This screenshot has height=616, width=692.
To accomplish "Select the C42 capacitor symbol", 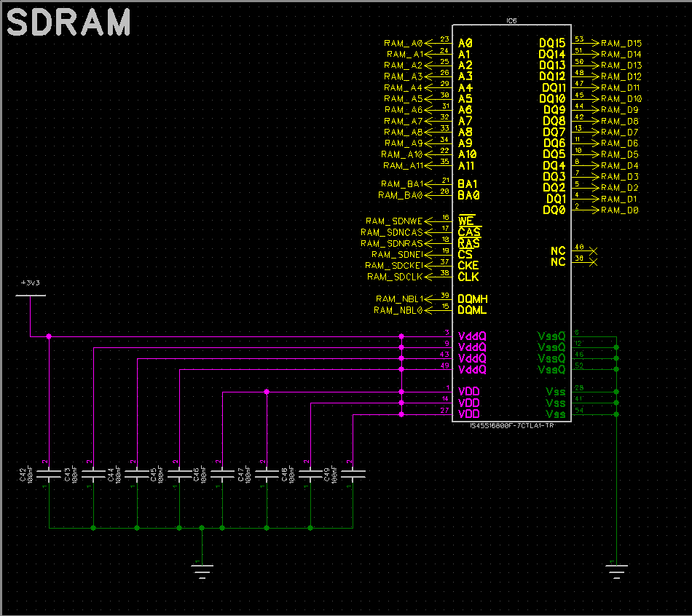I will (x=49, y=474).
